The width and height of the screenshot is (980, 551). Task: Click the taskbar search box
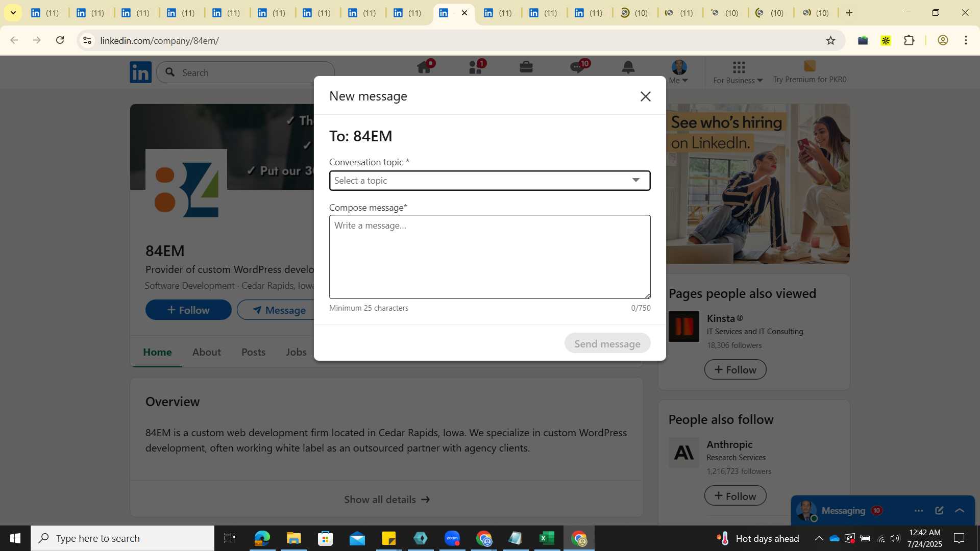pyautogui.click(x=122, y=538)
